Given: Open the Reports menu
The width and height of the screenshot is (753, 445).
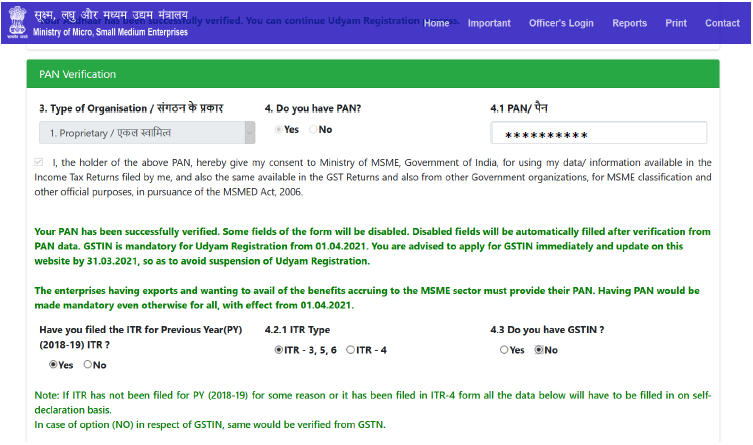Looking at the screenshot, I should [629, 23].
